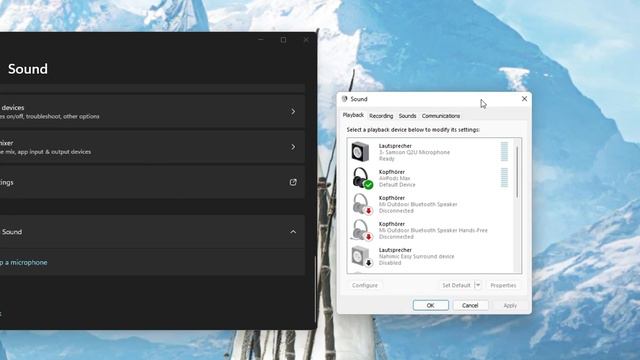Click the Samson Q2U volume level meter
This screenshot has width=640, height=360.
pos(504,151)
